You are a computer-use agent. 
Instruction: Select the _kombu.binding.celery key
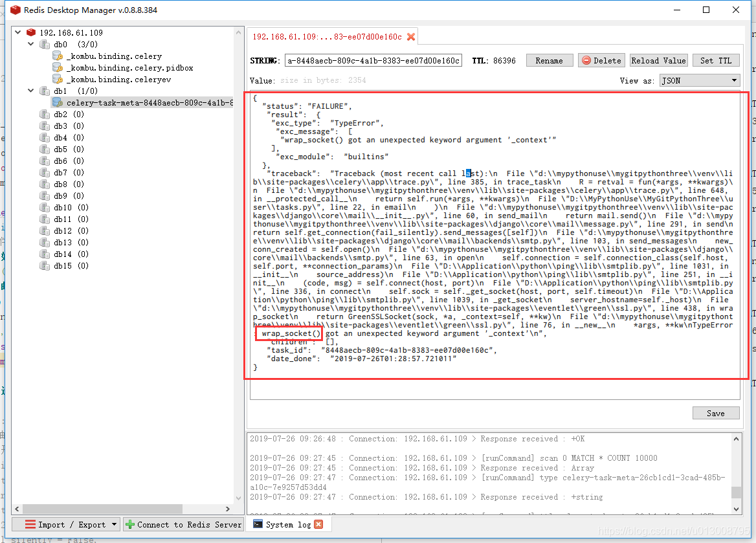115,56
